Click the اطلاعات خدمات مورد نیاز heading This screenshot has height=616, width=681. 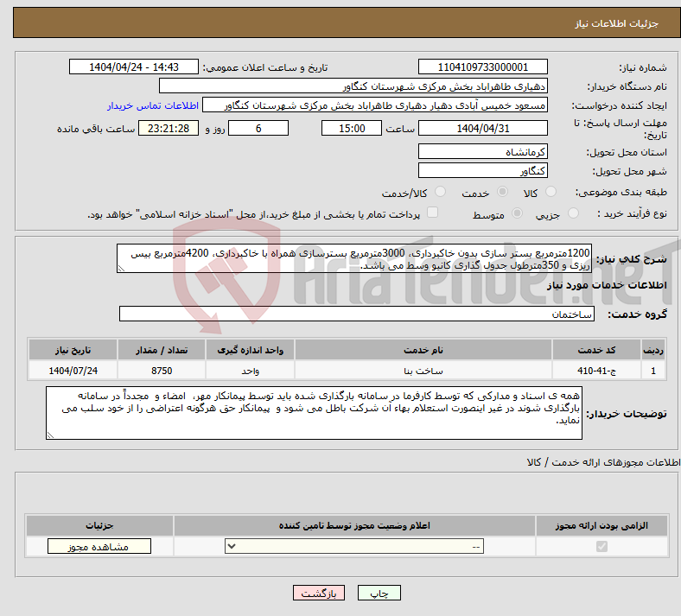click(x=607, y=285)
